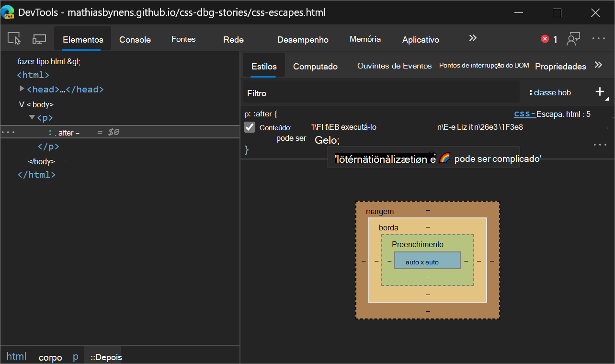Viewport: 615px width, 364px height.
Task: Select the closing </body> tag
Action: [x=42, y=161]
